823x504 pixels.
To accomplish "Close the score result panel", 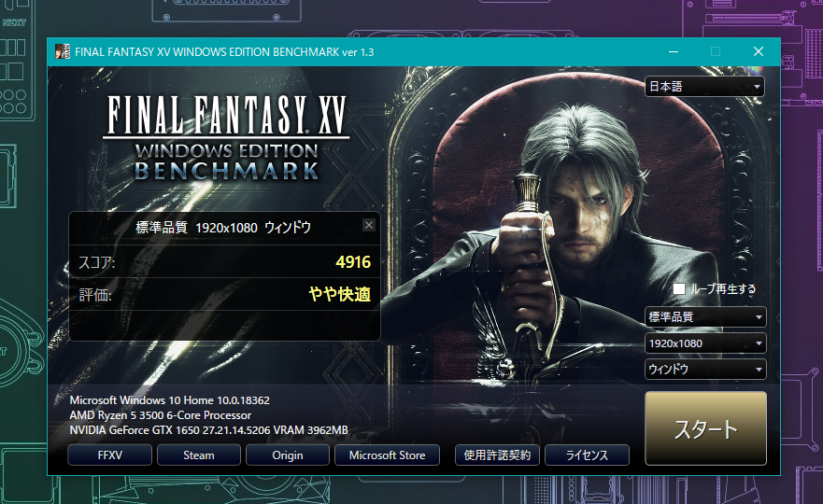I will 369,225.
